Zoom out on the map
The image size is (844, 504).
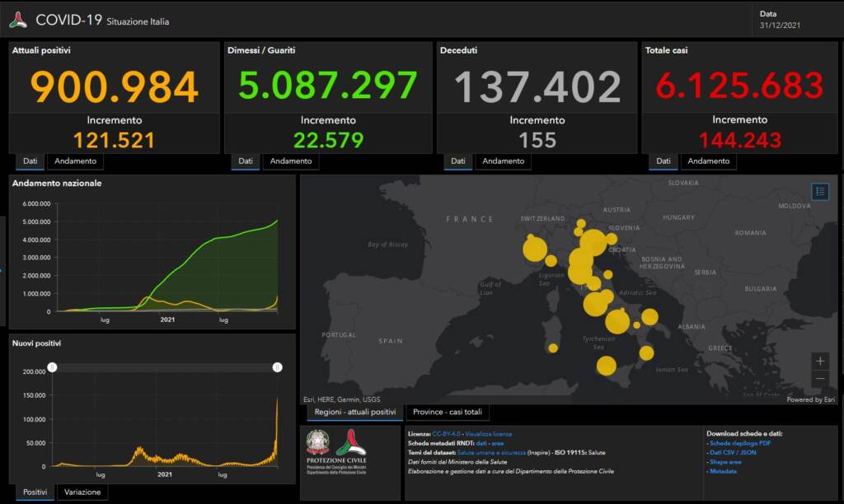click(819, 380)
